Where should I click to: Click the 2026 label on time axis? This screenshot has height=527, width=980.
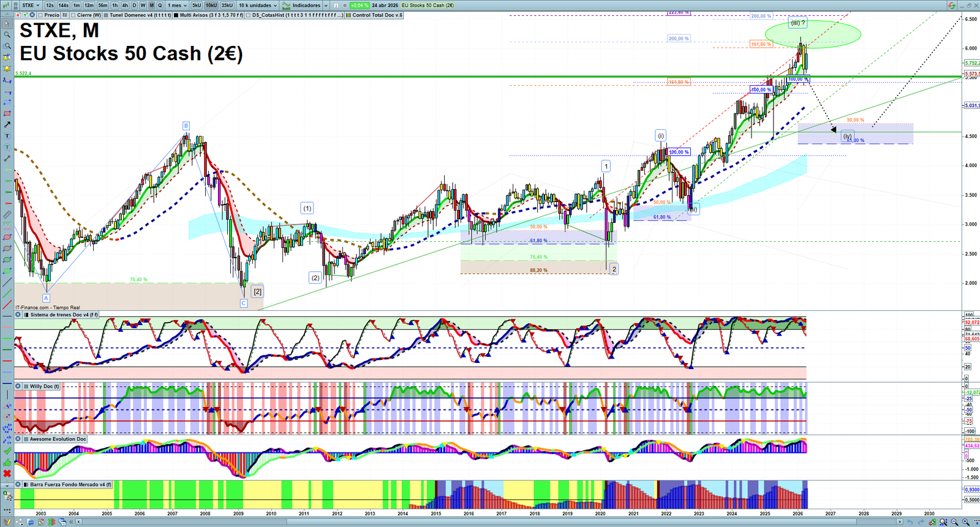[797, 514]
